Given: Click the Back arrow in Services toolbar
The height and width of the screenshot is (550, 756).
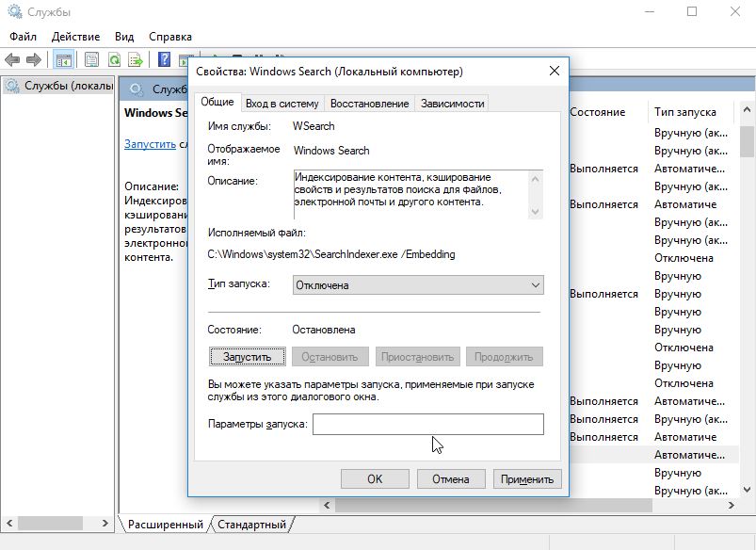Looking at the screenshot, I should click(12, 60).
